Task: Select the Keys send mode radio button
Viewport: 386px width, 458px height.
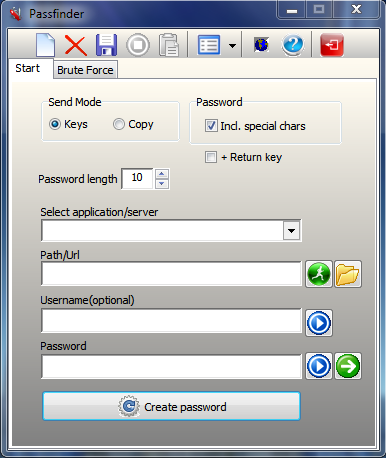Action: [55, 124]
